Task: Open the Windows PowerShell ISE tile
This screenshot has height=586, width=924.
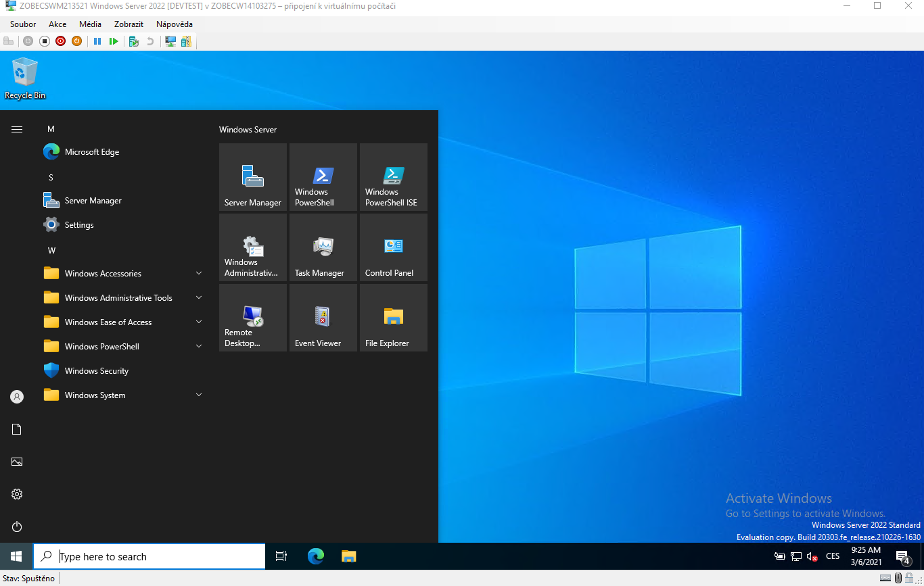Action: (394, 177)
